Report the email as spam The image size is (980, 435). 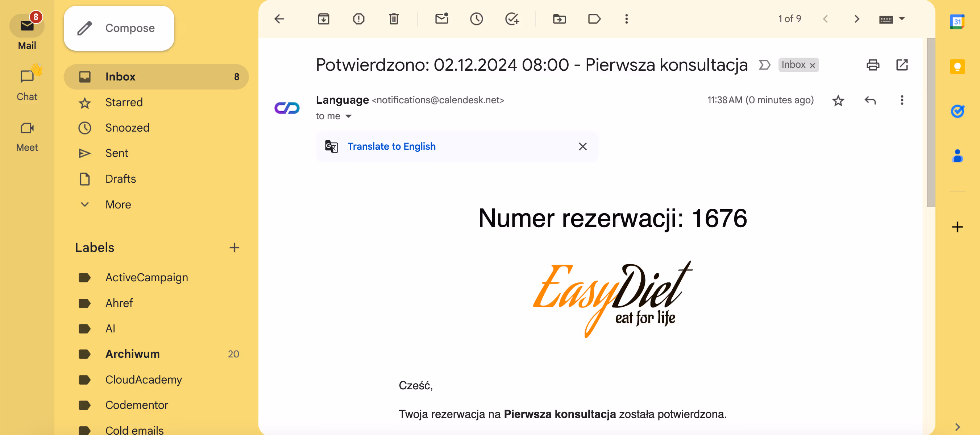tap(358, 18)
